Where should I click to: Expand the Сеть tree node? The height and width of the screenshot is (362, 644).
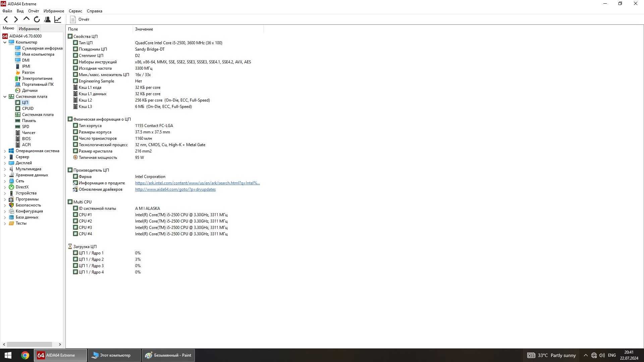click(x=5, y=181)
